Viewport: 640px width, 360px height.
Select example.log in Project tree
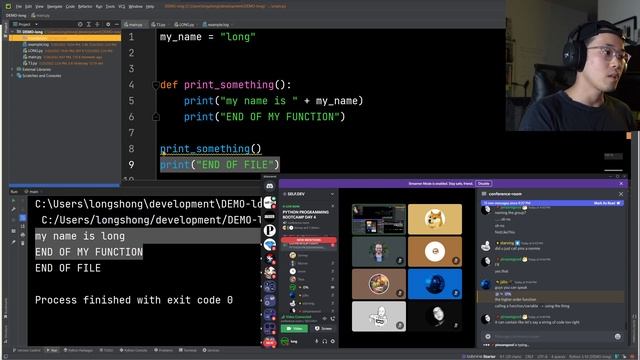tap(38, 44)
